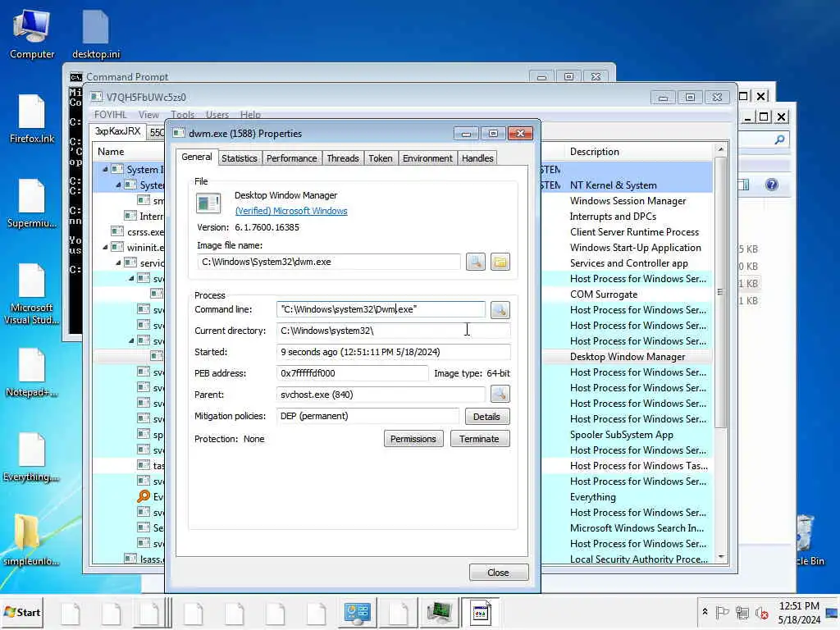The height and width of the screenshot is (630, 840).
Task: Select the Everything desktop shortcut icon
Action: coord(32,457)
